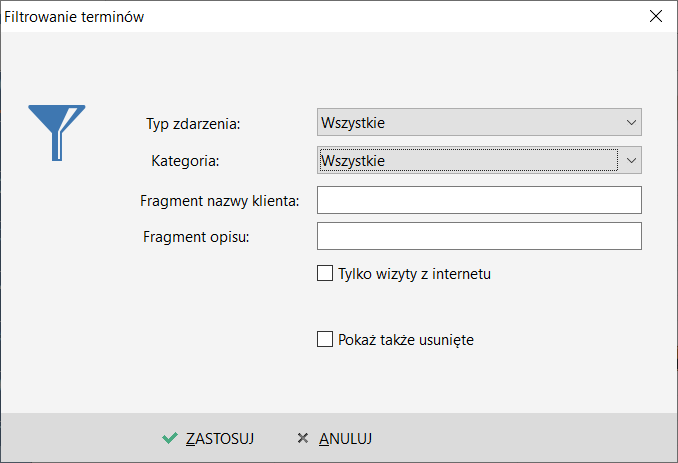Expand the Typ zdarzenia dropdown arrow
Viewport: 678px width, 463px height.
point(631,122)
